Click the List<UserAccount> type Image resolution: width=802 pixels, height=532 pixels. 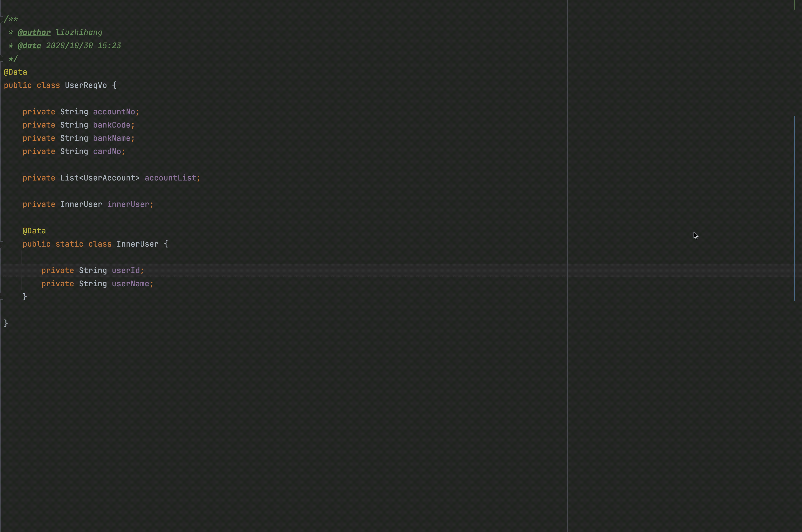[x=100, y=178]
